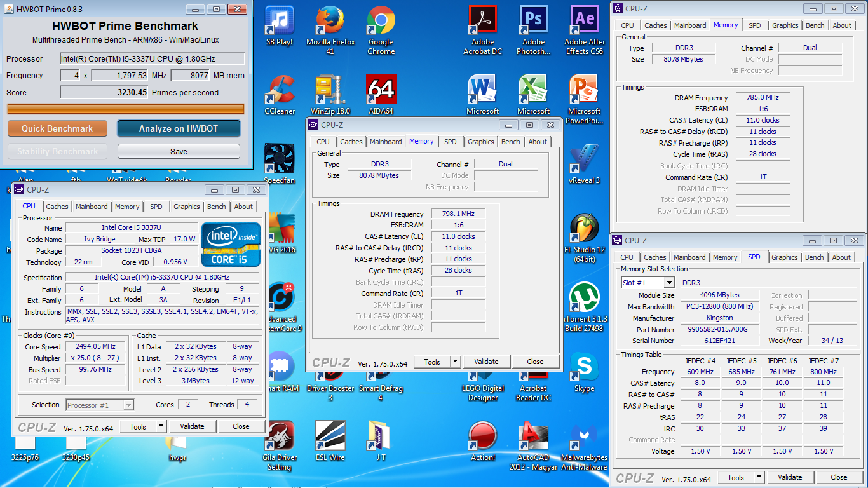Image resolution: width=868 pixels, height=488 pixels.
Task: Click the Max Bandwidth PC3-12800 value
Action: pyautogui.click(x=720, y=306)
